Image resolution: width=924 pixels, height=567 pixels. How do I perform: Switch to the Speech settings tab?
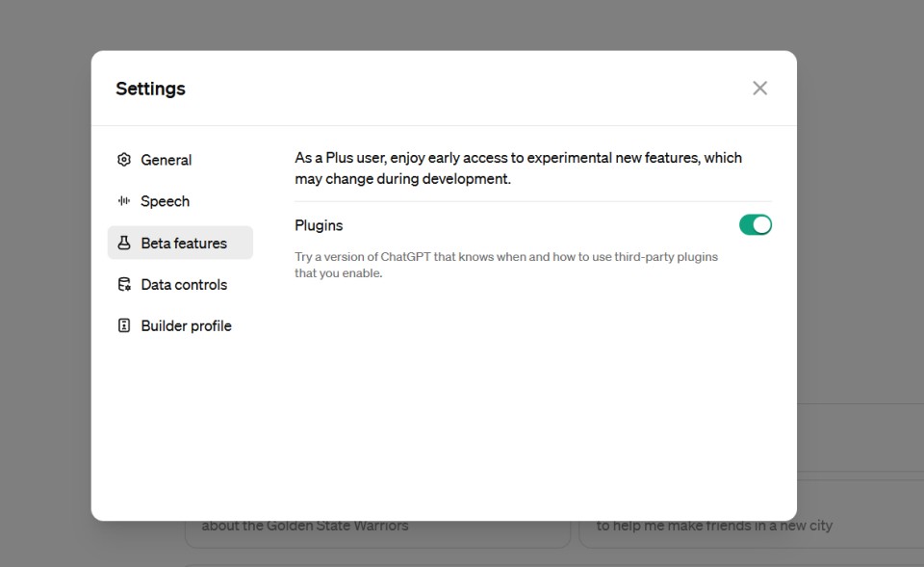166,201
